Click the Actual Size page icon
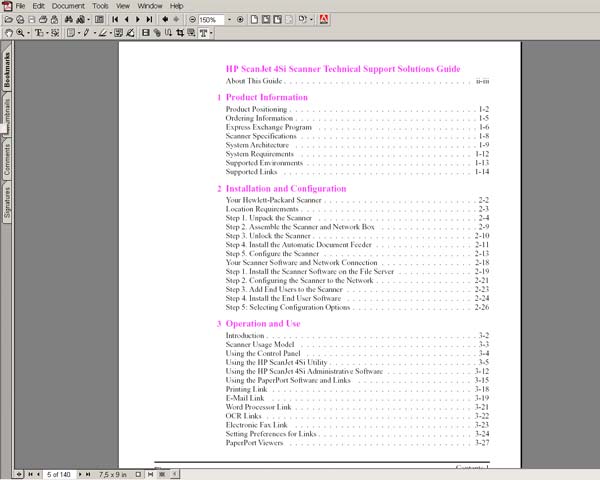 click(254, 20)
